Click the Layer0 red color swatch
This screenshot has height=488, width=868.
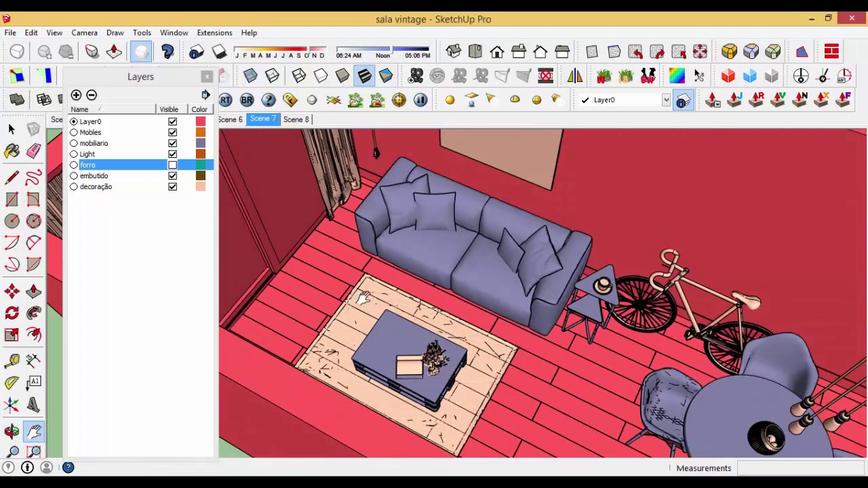(x=200, y=121)
